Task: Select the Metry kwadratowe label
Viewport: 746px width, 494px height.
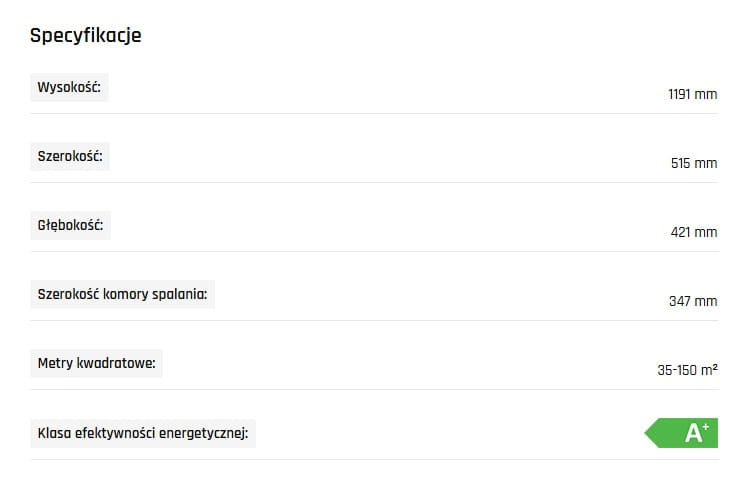Action: (x=96, y=363)
